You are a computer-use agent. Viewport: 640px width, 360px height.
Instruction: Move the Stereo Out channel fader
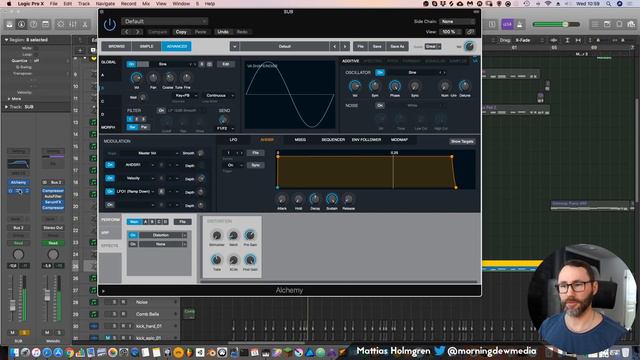pos(47,295)
